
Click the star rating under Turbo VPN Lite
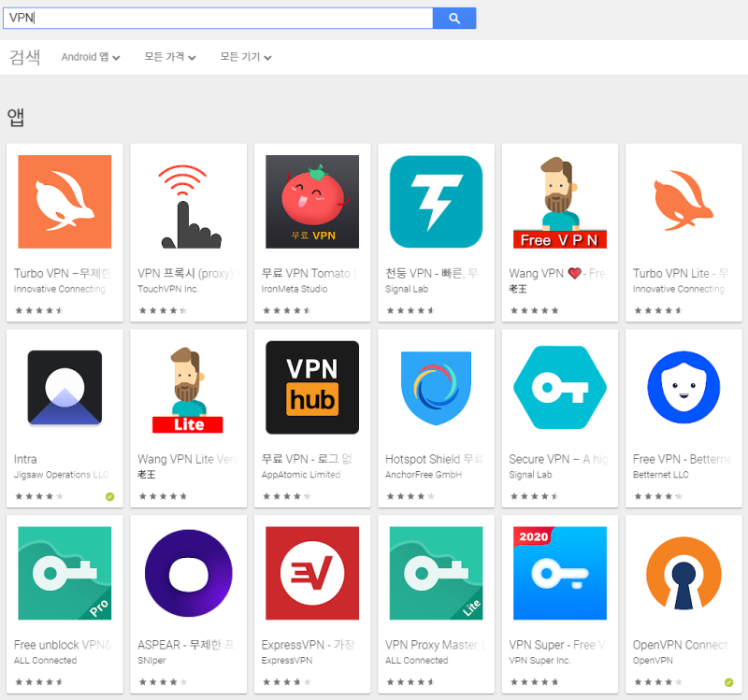[x=658, y=310]
